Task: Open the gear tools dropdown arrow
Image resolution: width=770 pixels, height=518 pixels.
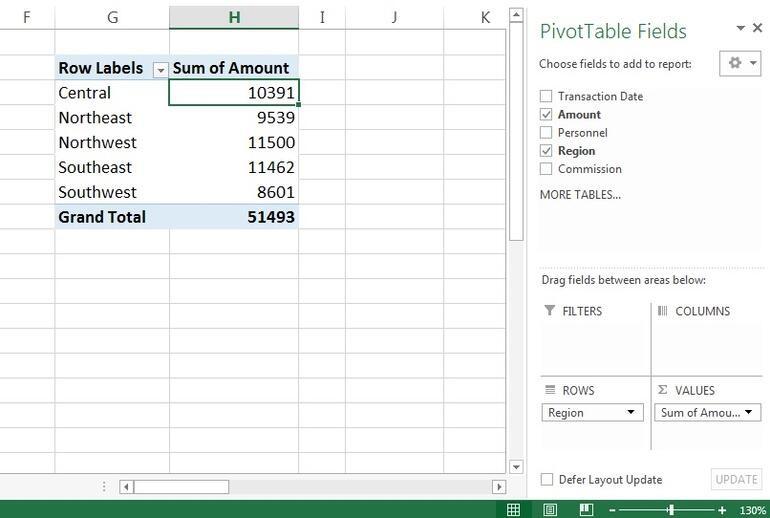Action: 753,63
